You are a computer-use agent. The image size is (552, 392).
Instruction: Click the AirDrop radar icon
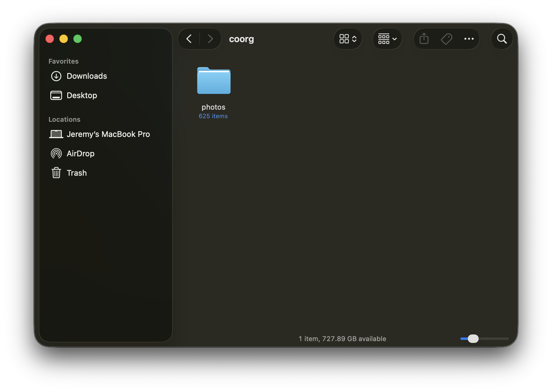point(56,154)
